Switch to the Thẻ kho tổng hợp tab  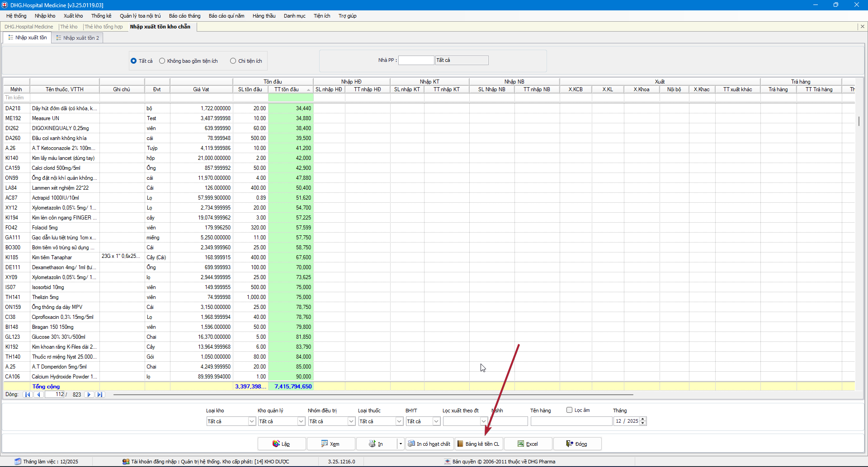coord(104,27)
